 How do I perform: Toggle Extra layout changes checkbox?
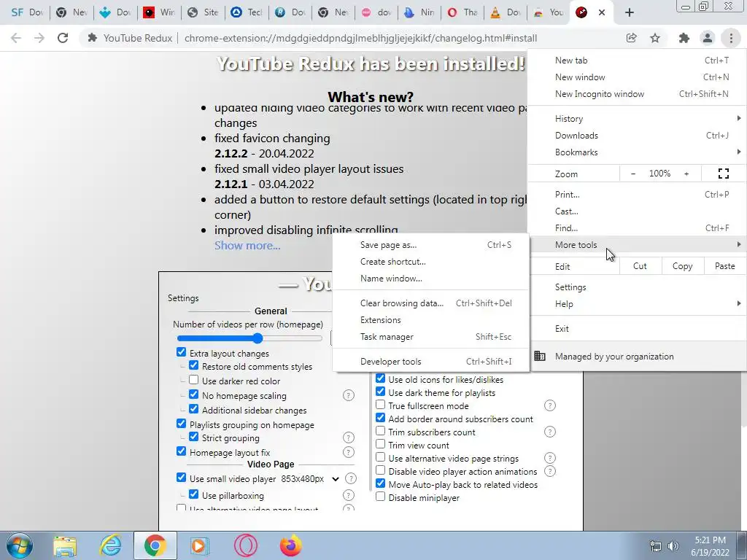coord(181,352)
